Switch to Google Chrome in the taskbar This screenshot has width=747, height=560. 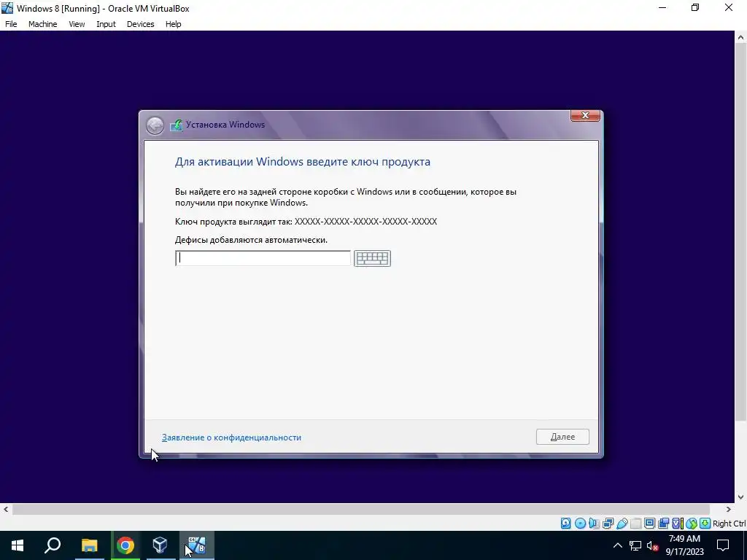coord(125,545)
